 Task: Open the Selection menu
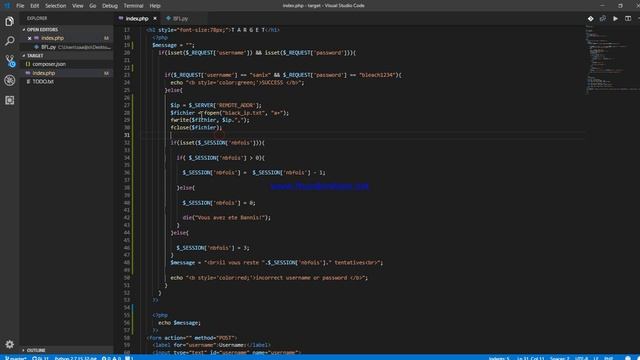pos(56,6)
